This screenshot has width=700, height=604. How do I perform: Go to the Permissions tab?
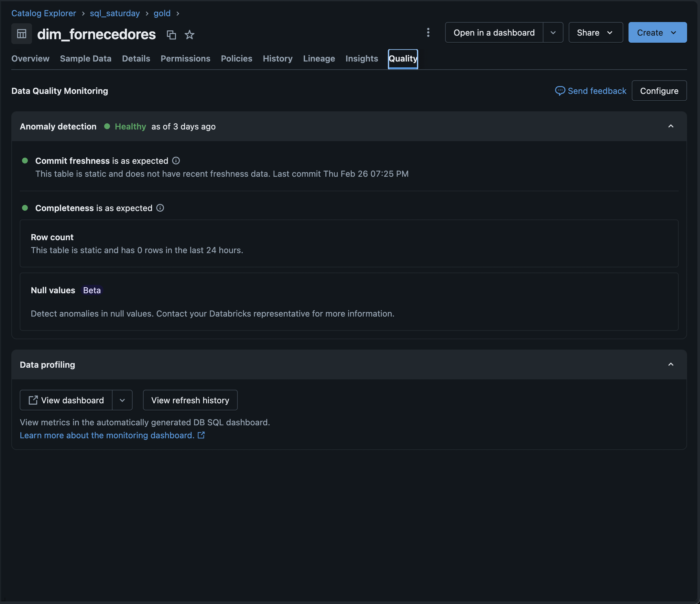tap(185, 59)
